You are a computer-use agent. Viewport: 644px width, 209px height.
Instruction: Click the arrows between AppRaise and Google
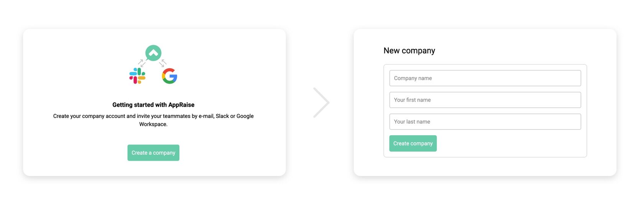pos(163,63)
